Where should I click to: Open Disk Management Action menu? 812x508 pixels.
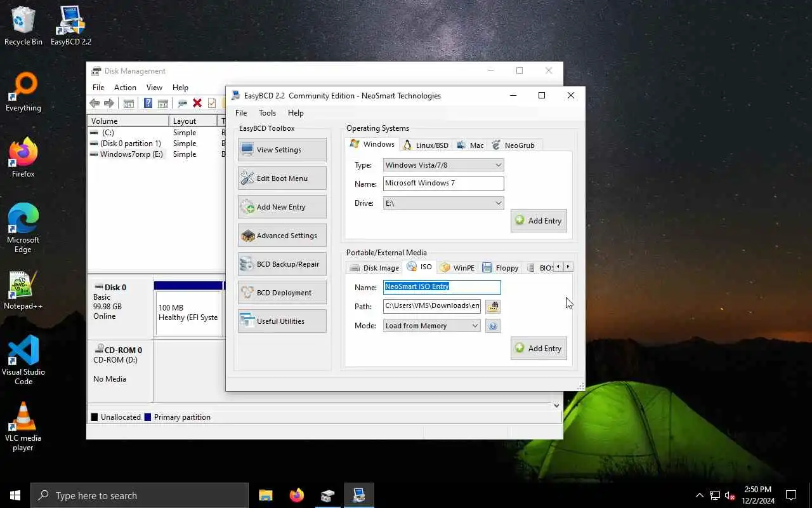pyautogui.click(x=125, y=88)
